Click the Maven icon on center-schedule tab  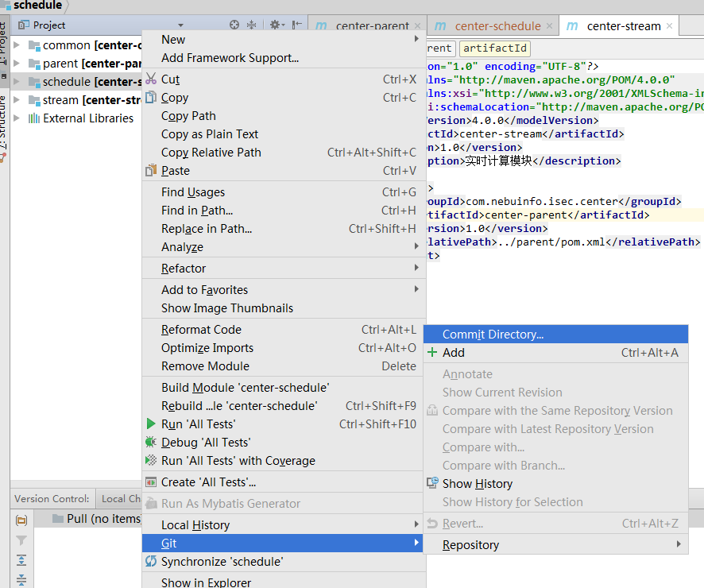(x=440, y=26)
